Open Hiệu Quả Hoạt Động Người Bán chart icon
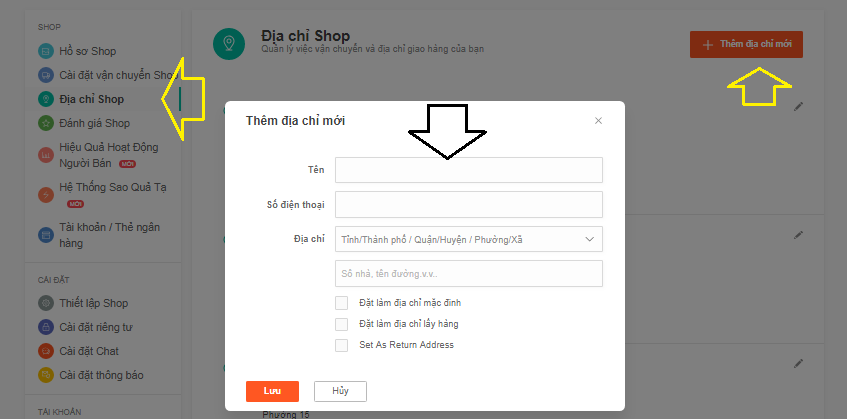This screenshot has height=419, width=847. 46,155
